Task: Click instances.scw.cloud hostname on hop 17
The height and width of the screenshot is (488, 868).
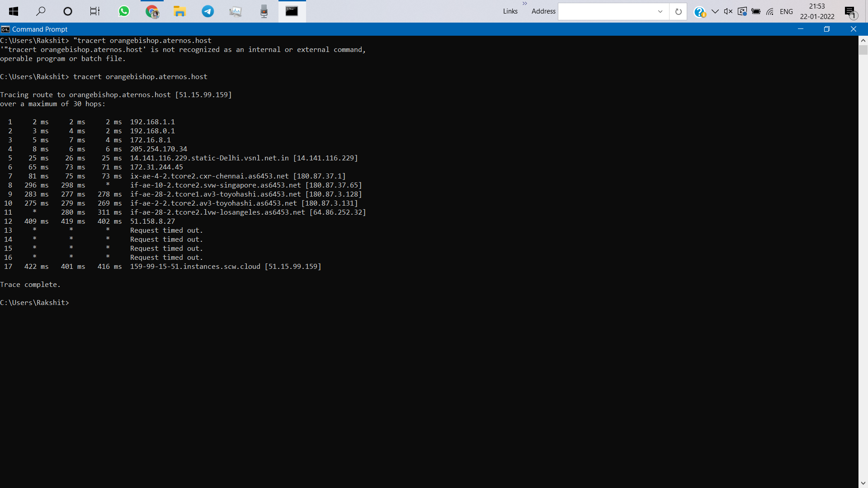Action: click(195, 267)
